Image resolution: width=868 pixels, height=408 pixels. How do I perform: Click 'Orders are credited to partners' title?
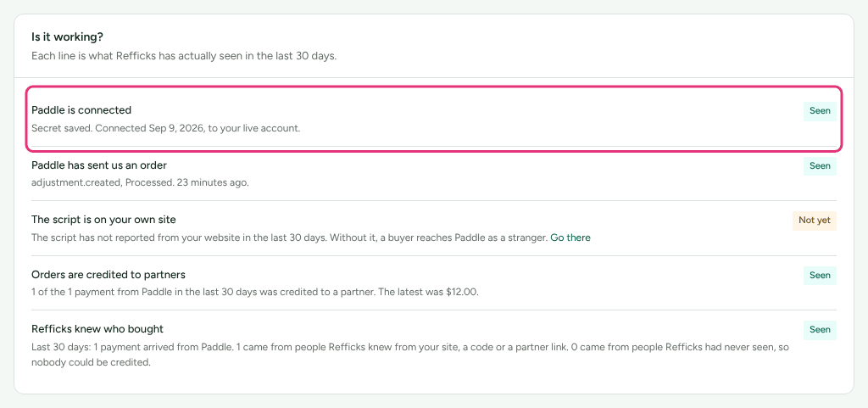click(x=108, y=275)
